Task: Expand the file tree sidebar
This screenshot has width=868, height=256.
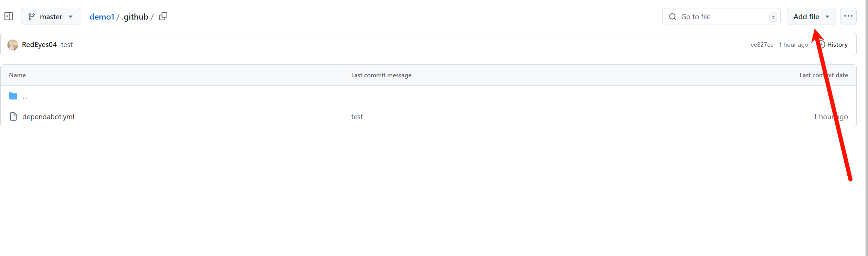Action: tap(9, 16)
